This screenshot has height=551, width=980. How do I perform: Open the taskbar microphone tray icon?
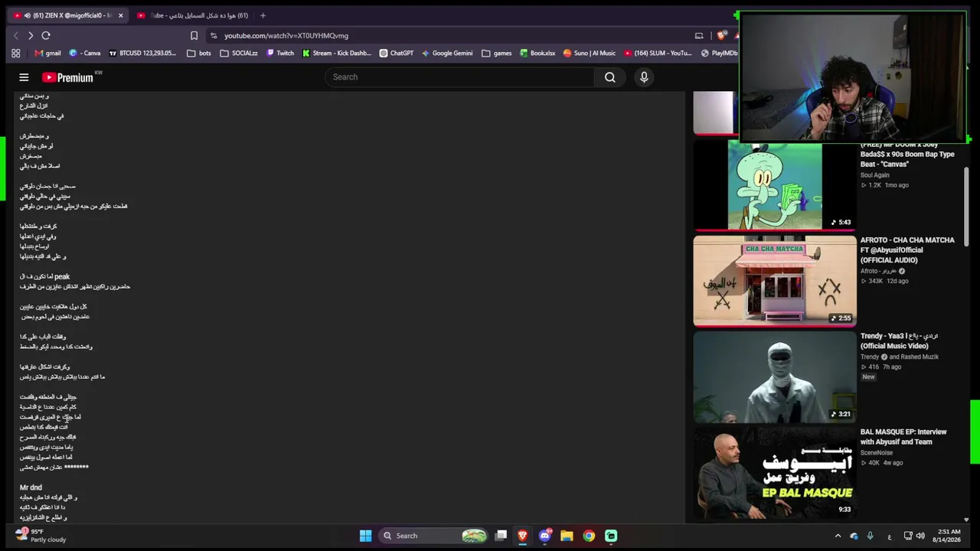coord(870,536)
